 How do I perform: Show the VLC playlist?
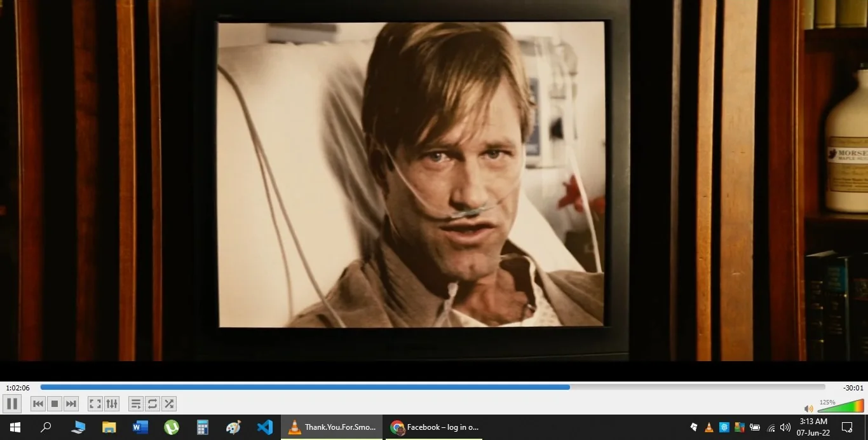pyautogui.click(x=136, y=404)
